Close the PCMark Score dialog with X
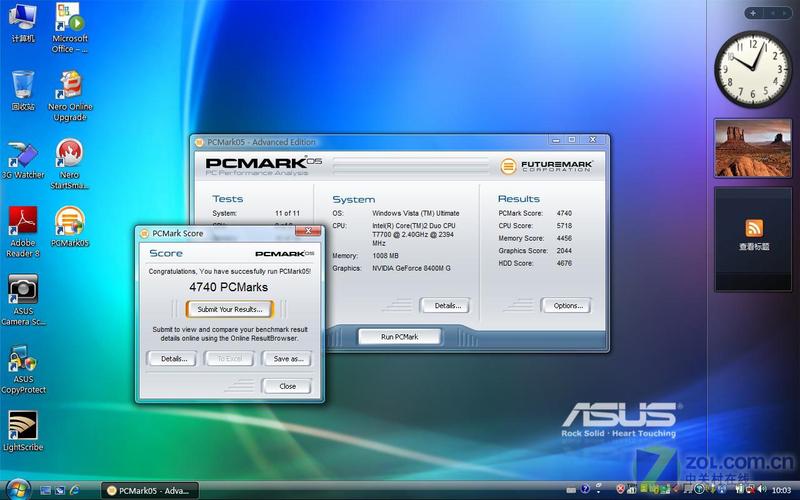This screenshot has height=500, width=800. tap(308, 231)
